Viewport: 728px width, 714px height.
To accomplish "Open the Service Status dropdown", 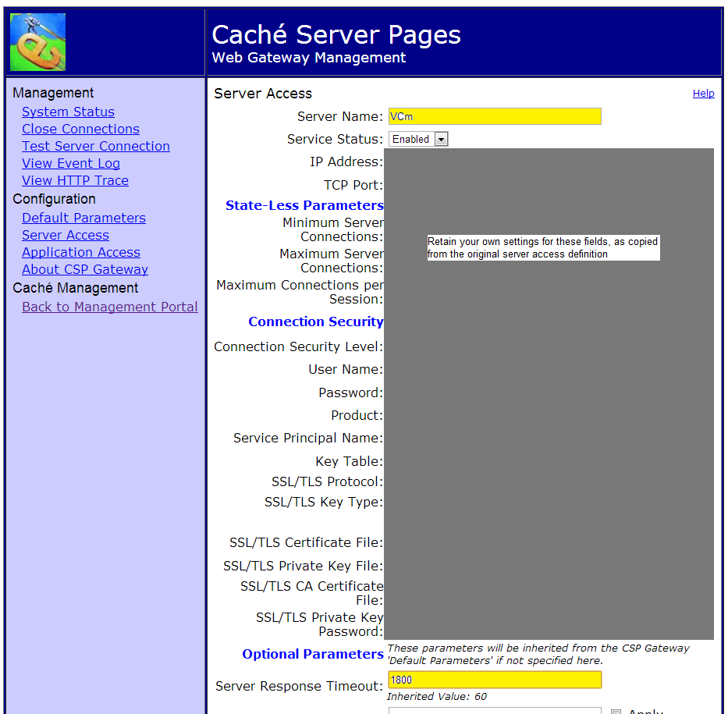I will click(418, 139).
